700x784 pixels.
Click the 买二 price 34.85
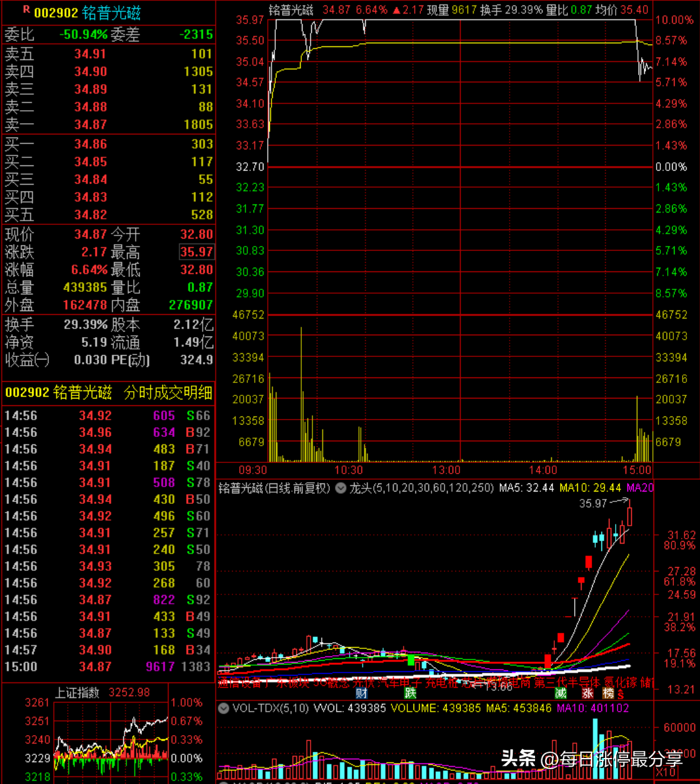click(91, 162)
